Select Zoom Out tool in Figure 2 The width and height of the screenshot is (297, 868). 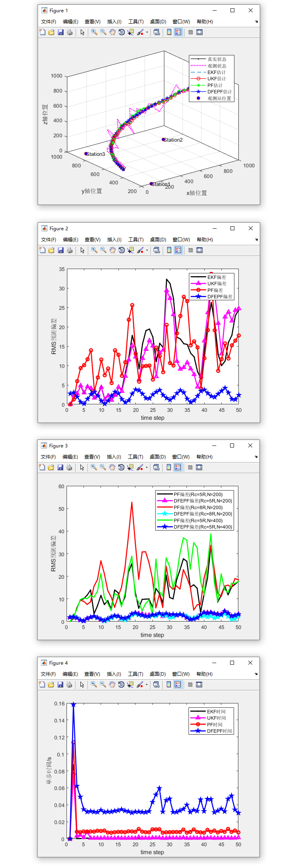(103, 250)
